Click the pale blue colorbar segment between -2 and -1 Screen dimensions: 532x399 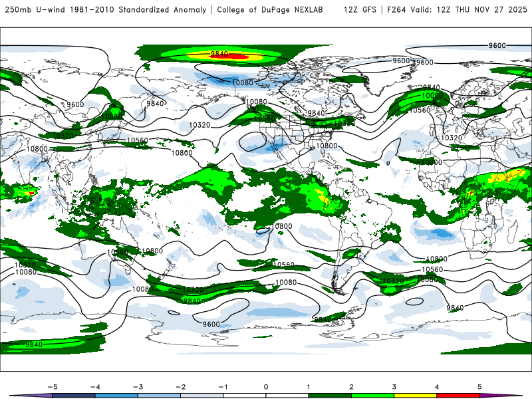click(201, 396)
